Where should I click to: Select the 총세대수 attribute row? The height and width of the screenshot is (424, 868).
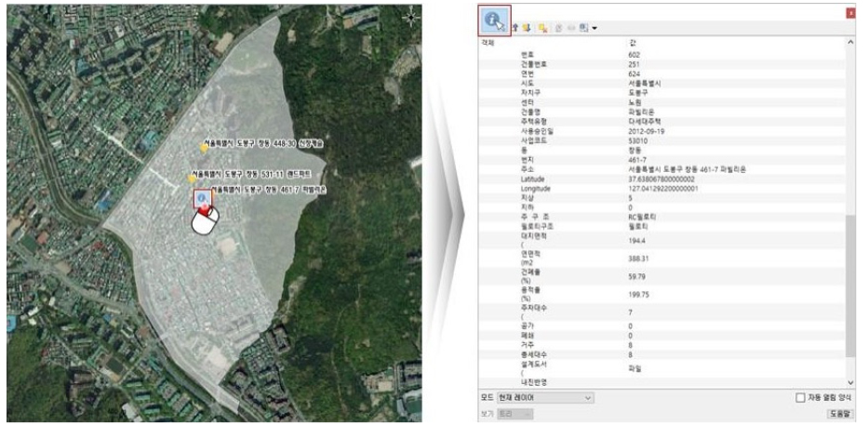click(x=661, y=355)
